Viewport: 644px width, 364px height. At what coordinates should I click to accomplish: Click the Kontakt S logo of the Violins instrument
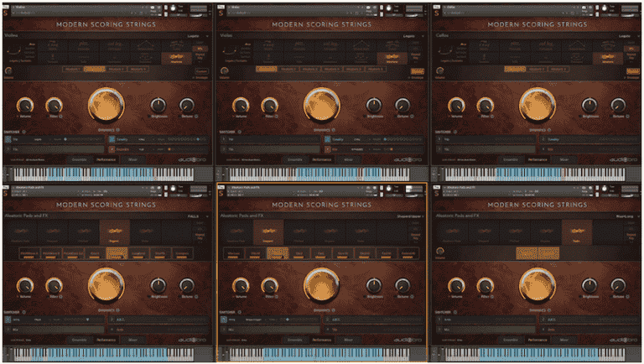click(6, 13)
